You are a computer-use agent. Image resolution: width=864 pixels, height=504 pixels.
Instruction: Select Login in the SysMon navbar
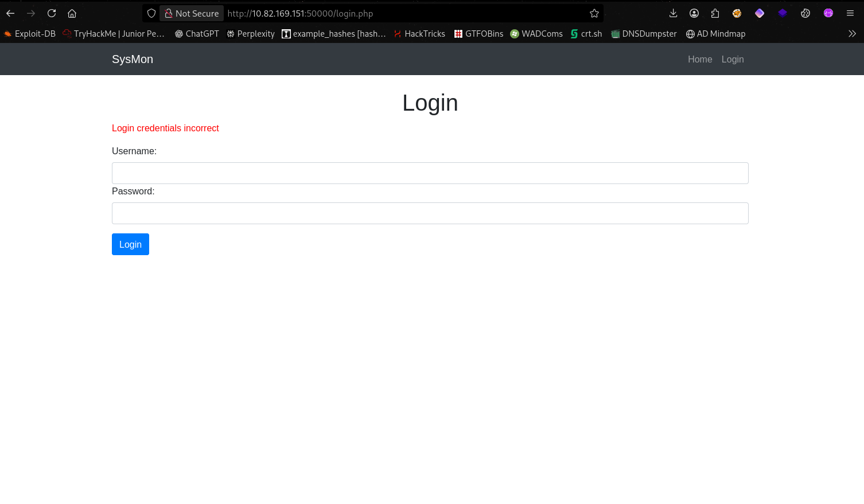coord(733,59)
